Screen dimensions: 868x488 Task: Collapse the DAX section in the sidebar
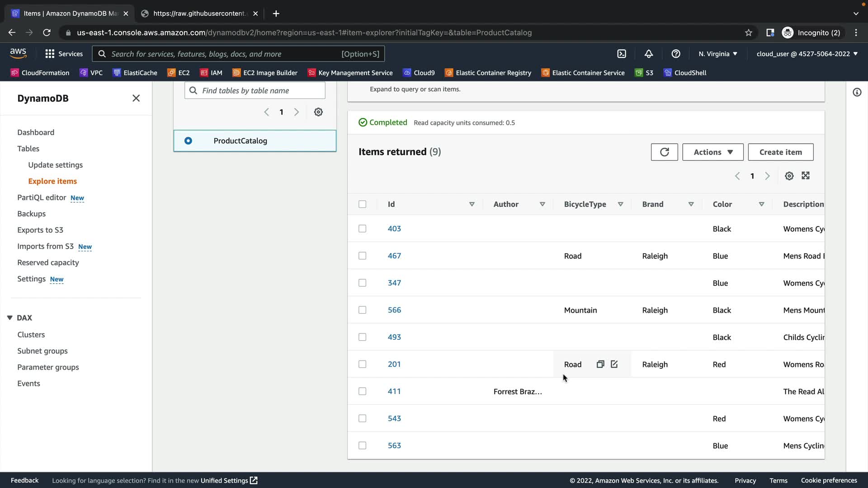[x=9, y=318]
